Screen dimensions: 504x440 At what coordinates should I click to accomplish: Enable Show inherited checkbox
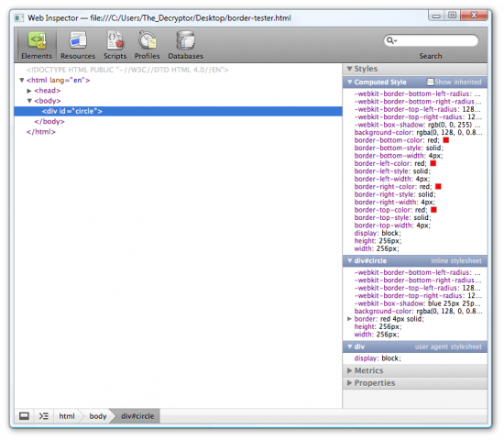pyautogui.click(x=430, y=82)
